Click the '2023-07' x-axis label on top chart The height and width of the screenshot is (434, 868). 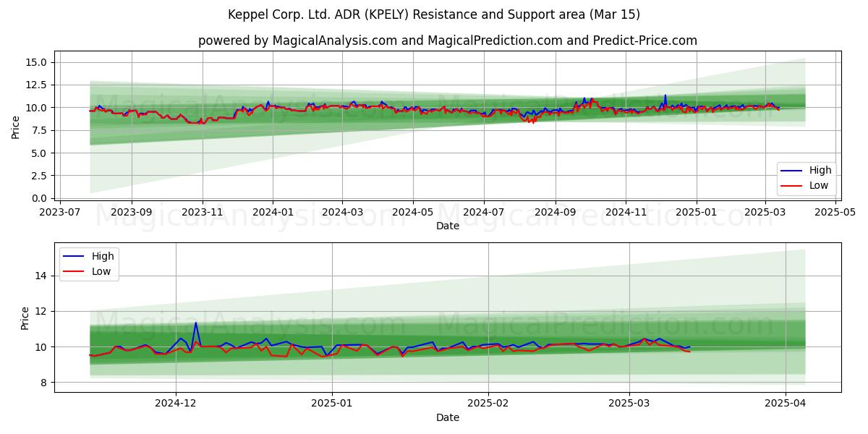[x=60, y=213]
